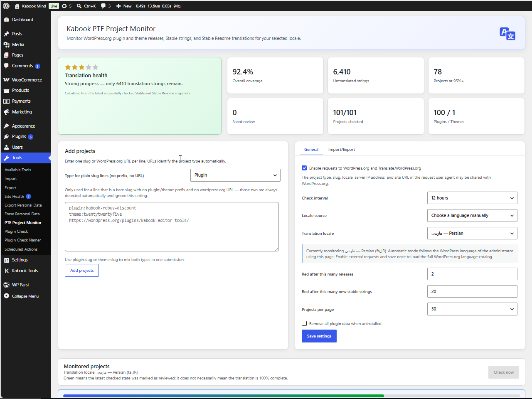Open the Check interval 12 hours dropdown
The width and height of the screenshot is (532, 399).
pyautogui.click(x=472, y=198)
